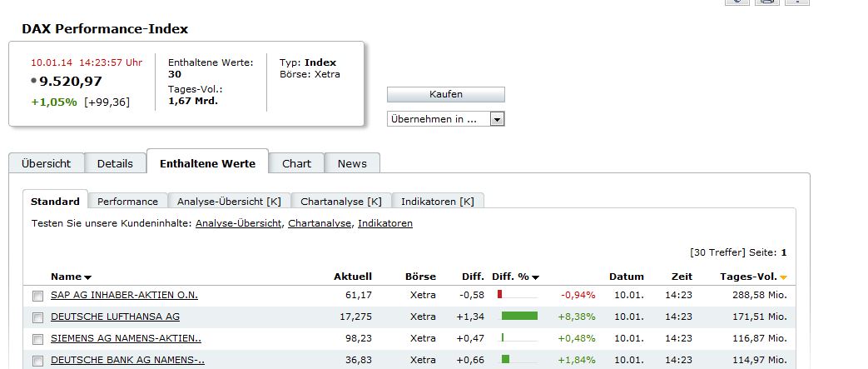868x369 pixels.
Task: Click the printer icon at the top
Action: click(766, 2)
